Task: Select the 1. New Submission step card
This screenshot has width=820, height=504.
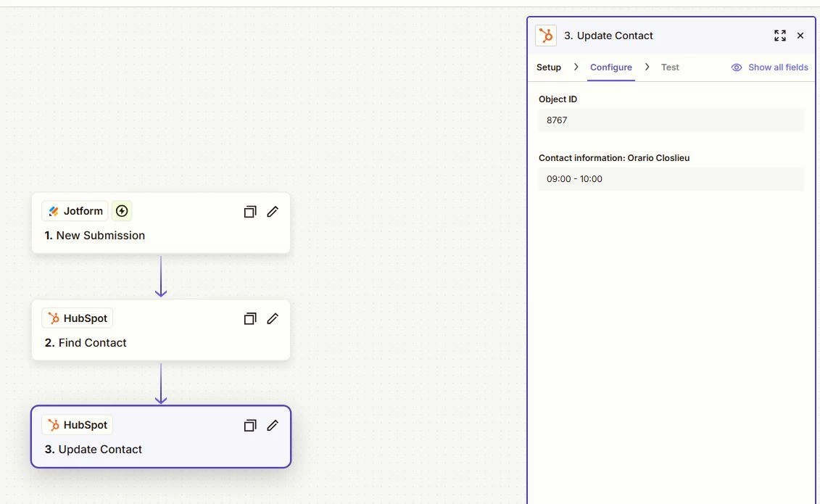Action: click(161, 223)
